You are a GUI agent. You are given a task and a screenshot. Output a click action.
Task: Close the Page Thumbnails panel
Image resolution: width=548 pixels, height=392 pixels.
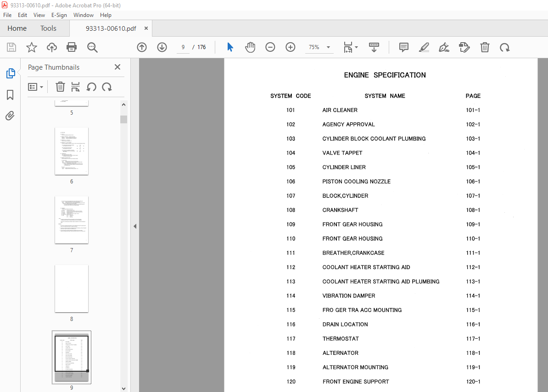117,67
